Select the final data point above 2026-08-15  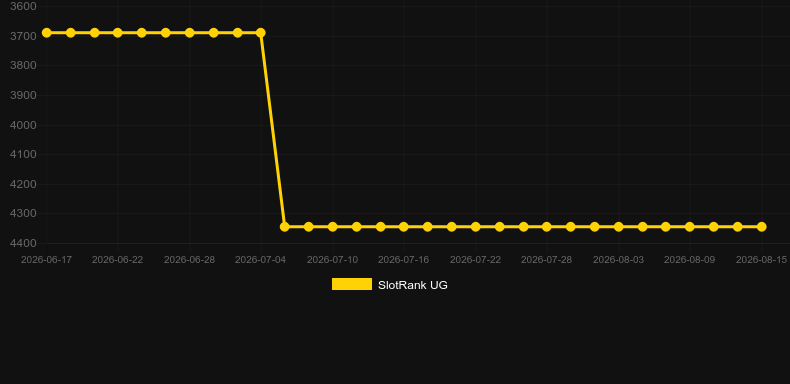point(762,227)
